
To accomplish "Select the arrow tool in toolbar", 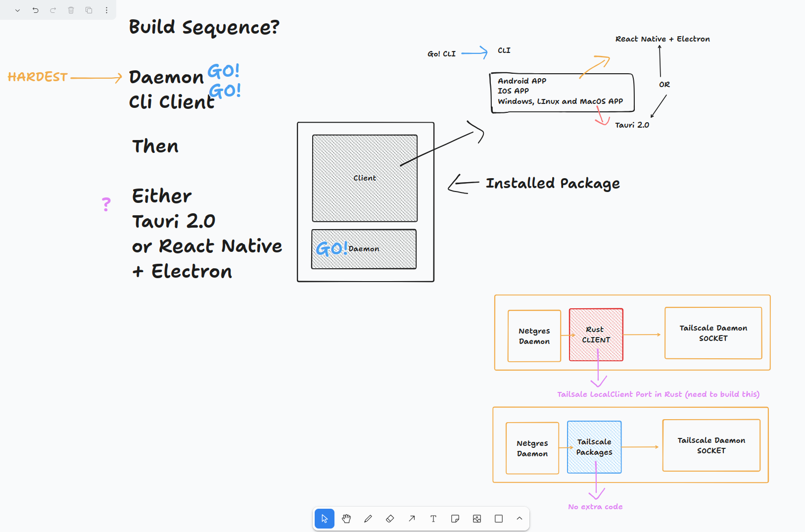I will click(x=412, y=519).
